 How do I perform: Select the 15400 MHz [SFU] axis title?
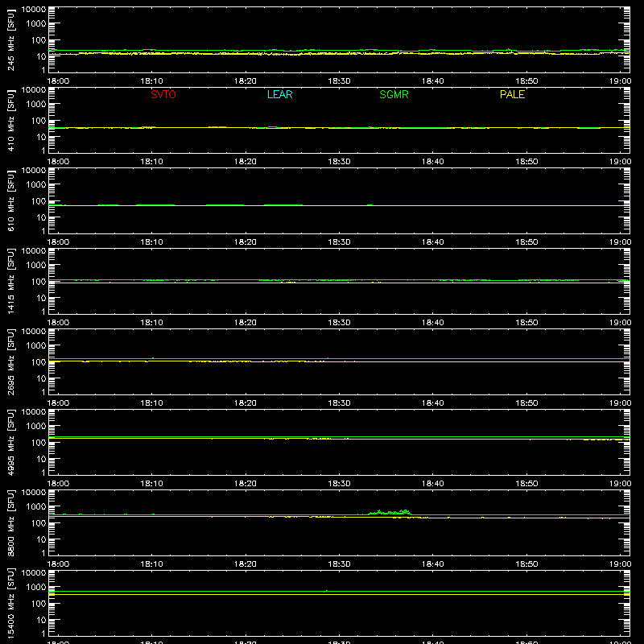click(x=11, y=603)
